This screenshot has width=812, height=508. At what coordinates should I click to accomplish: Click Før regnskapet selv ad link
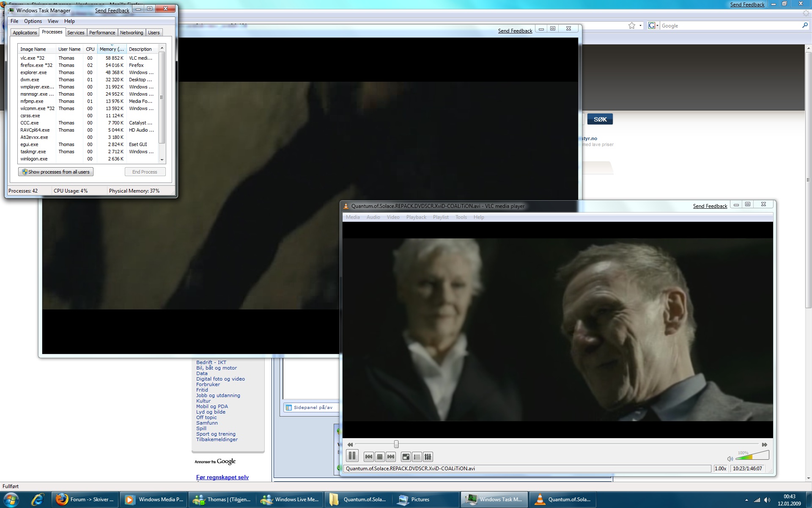pos(222,478)
